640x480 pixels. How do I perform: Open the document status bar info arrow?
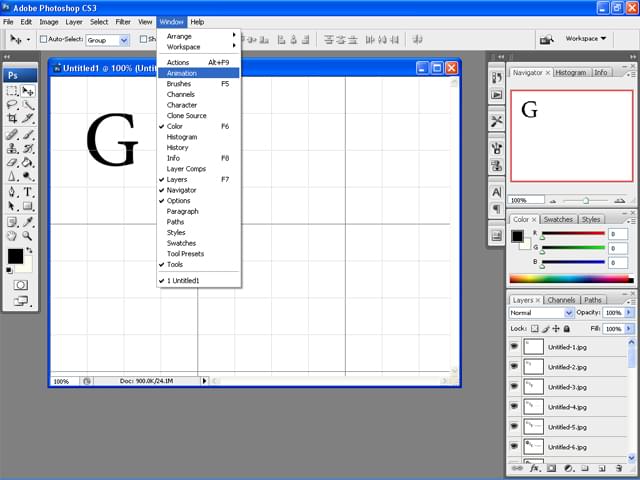point(204,381)
